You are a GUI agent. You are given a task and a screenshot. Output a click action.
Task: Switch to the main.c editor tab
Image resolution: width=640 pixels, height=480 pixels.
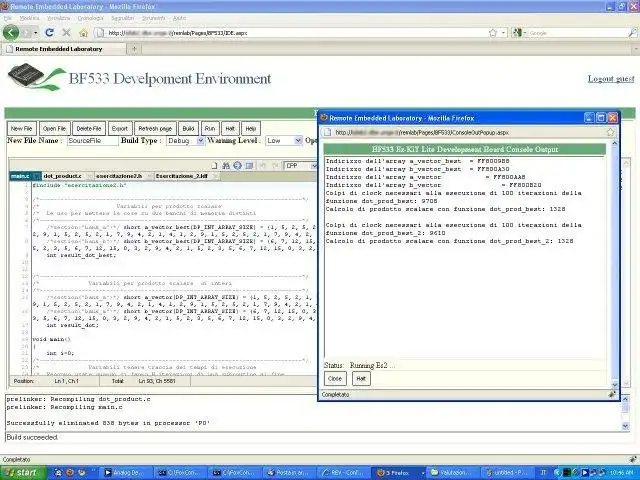(20, 176)
